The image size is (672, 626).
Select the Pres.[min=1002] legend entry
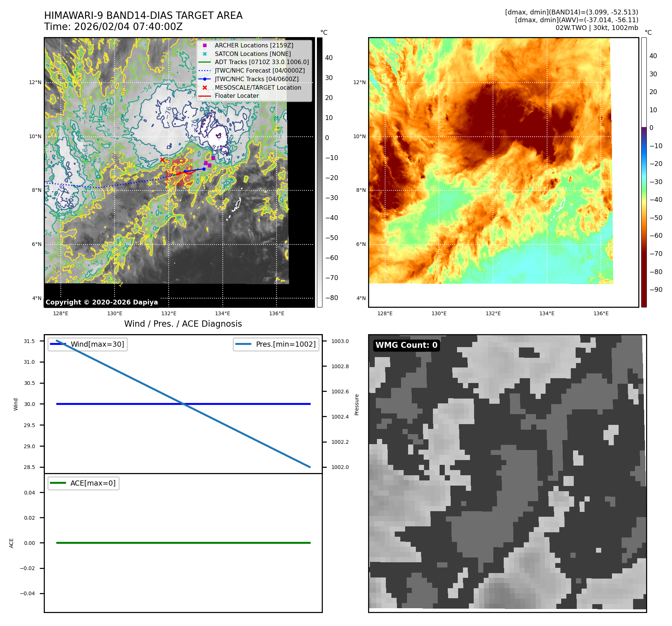(276, 344)
